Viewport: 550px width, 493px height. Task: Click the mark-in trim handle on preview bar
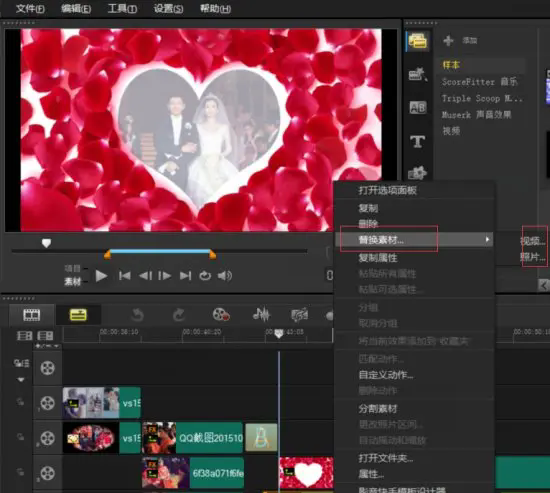107,254
